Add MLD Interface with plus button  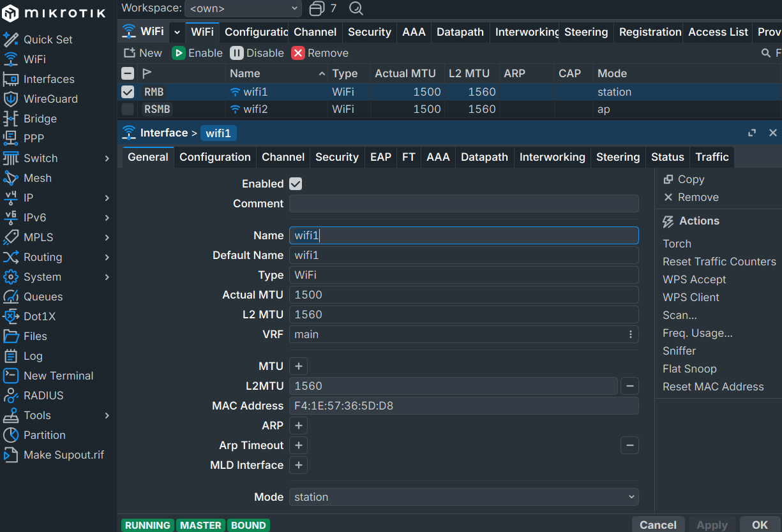click(298, 465)
